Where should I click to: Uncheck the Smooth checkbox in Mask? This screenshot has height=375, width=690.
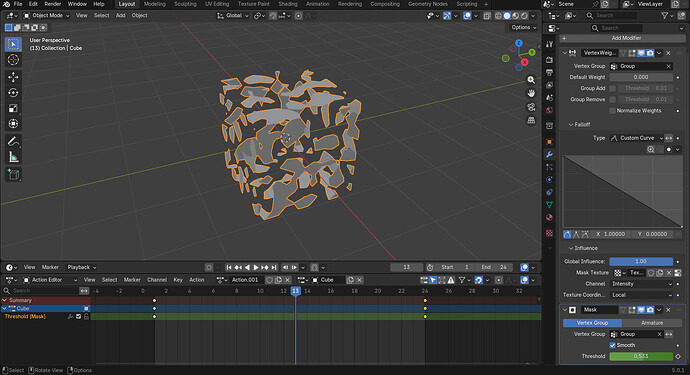point(612,345)
